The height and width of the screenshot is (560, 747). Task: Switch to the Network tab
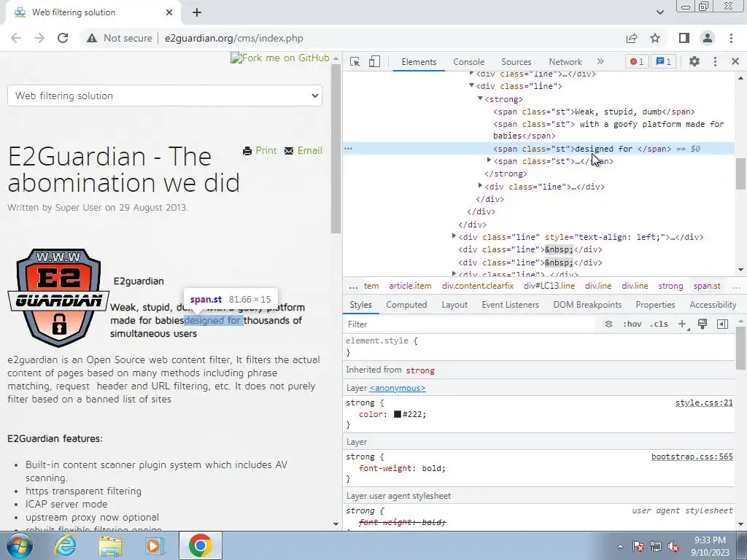[x=565, y=62]
